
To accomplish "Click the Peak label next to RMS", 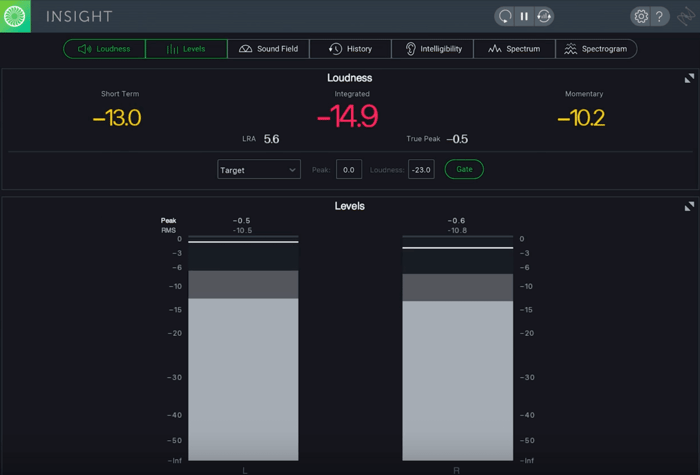I will click(x=168, y=221).
